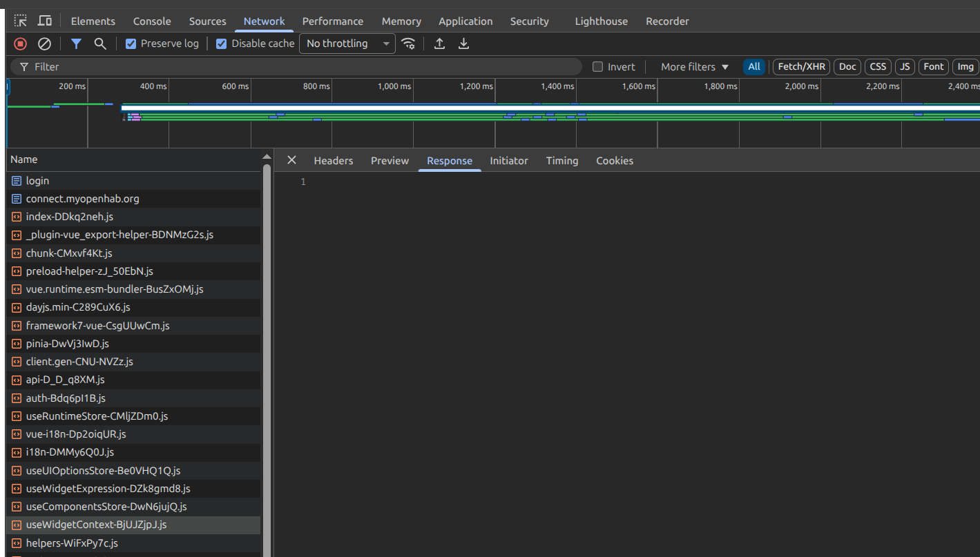Click the script icon beside vue-i18n-Dp2oiqUR.js
The image size is (980, 557).
click(x=17, y=434)
